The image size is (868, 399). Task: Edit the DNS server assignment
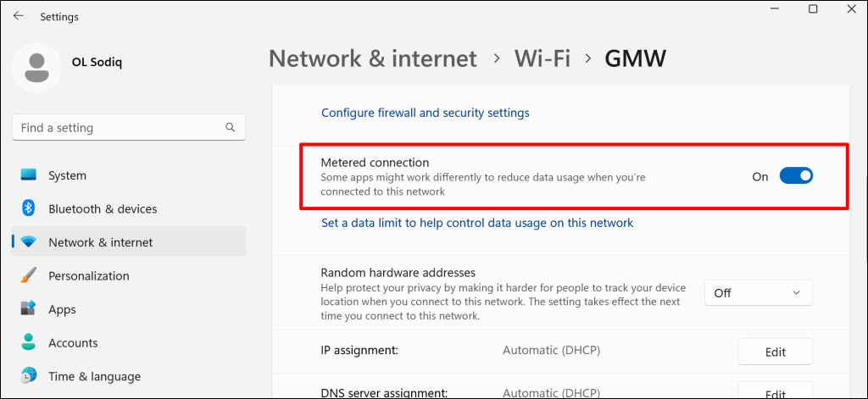pos(775,393)
